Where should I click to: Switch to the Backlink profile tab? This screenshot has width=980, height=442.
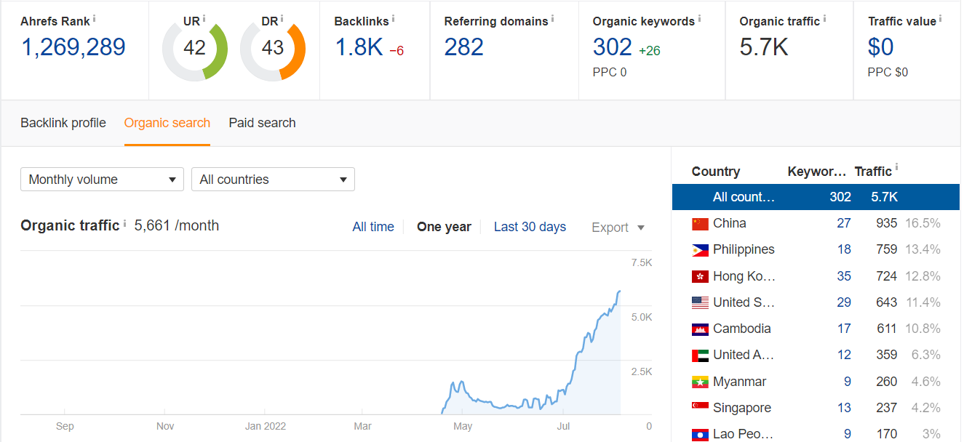(x=63, y=123)
